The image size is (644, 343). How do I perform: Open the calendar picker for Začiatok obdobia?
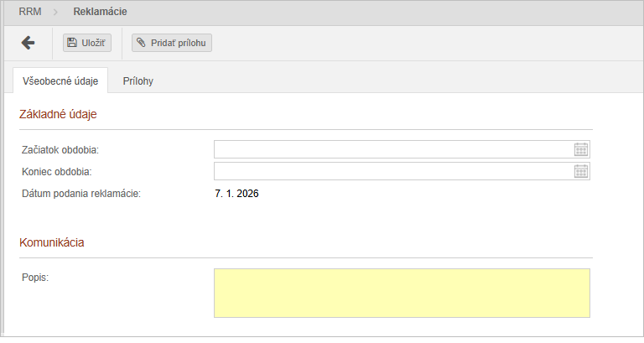click(x=581, y=149)
